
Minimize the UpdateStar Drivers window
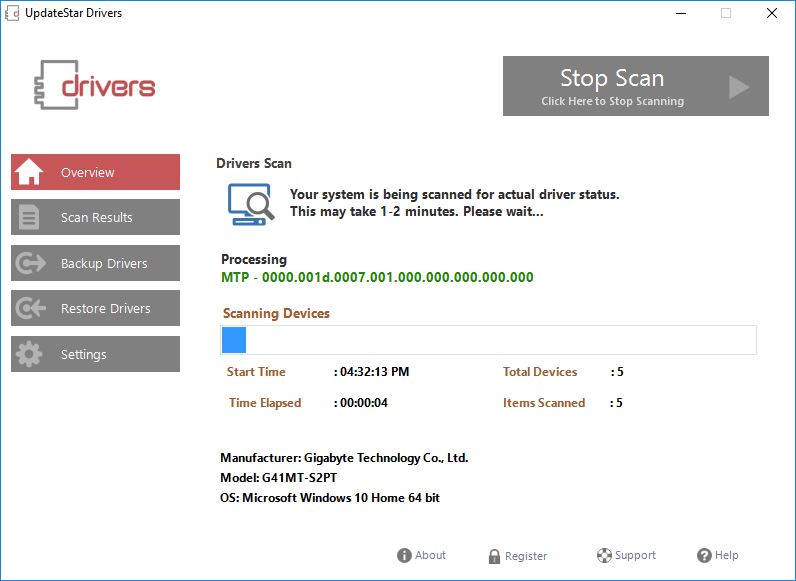point(681,13)
